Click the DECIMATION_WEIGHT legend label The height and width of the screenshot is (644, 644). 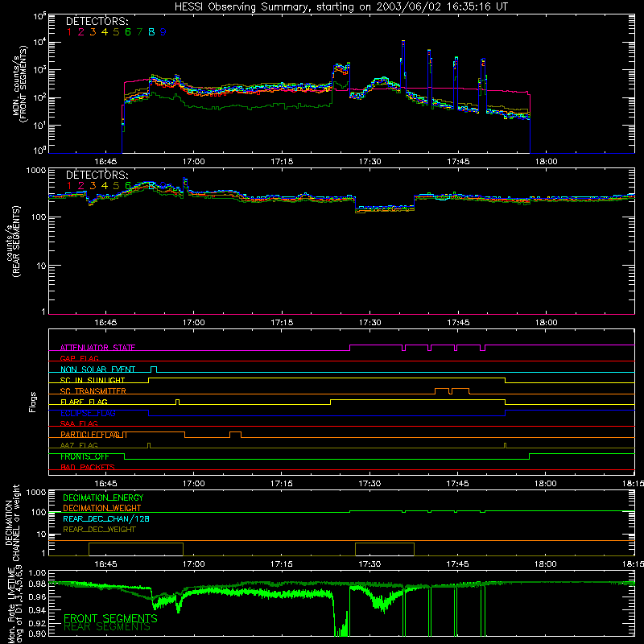tap(102, 508)
